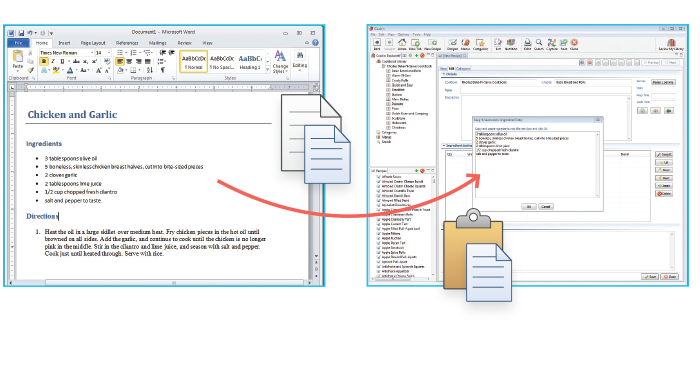Click the Word Help question mark icon
The width and height of the screenshot is (700, 383).
[x=315, y=43]
